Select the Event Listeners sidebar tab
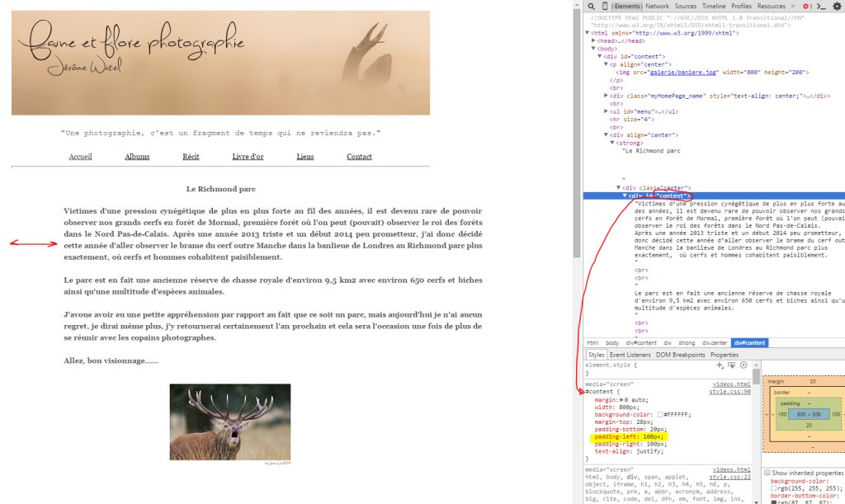 click(630, 355)
